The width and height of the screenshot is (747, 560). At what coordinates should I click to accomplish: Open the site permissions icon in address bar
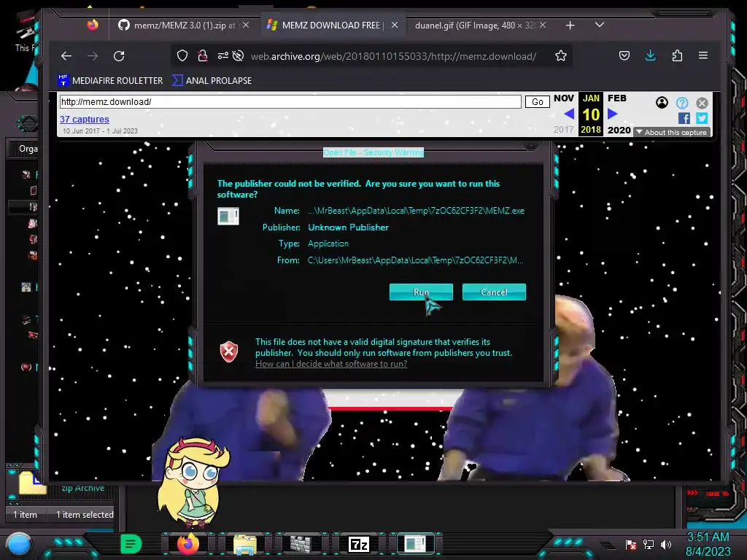click(222, 55)
